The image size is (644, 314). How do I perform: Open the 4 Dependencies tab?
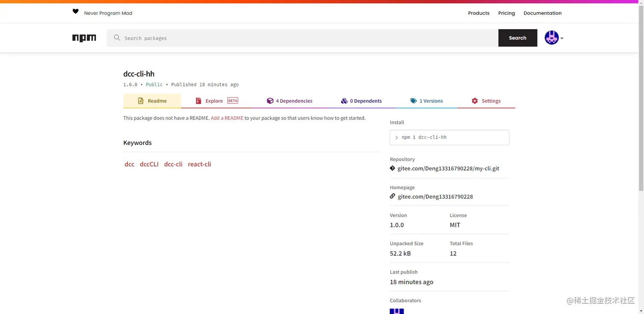point(290,101)
